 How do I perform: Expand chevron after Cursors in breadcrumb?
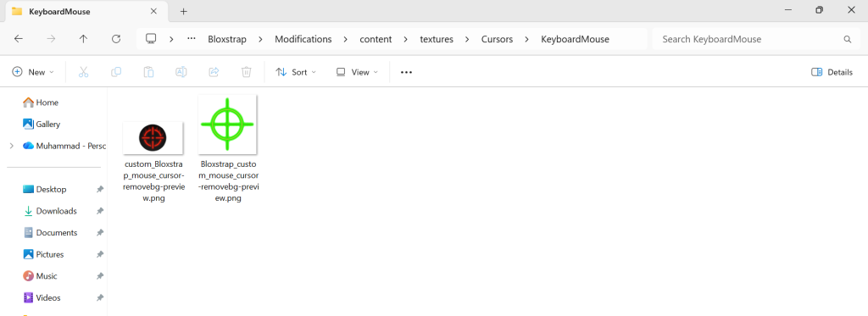tap(527, 39)
